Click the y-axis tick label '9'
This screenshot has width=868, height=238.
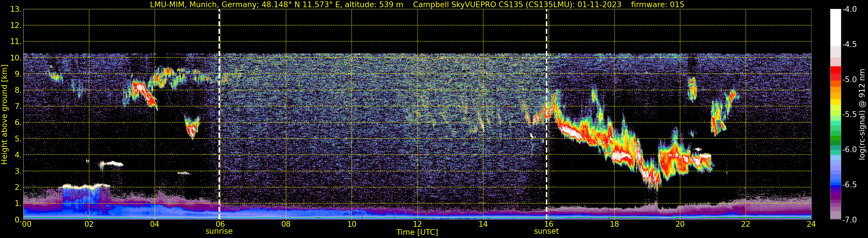[x=18, y=74]
